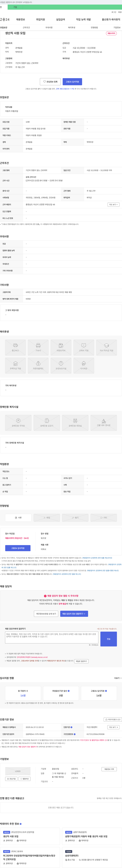Open the 직업 능력 개발 menu

[x=83, y=20]
